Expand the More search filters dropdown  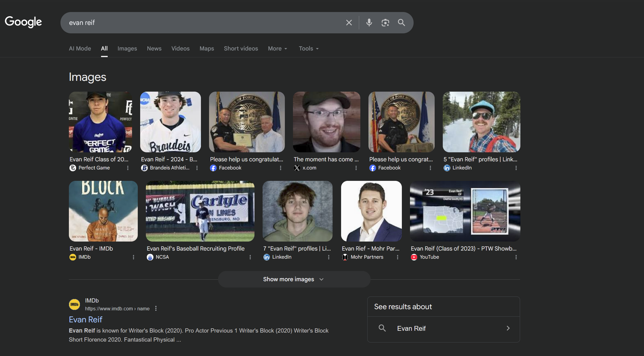coord(277,48)
